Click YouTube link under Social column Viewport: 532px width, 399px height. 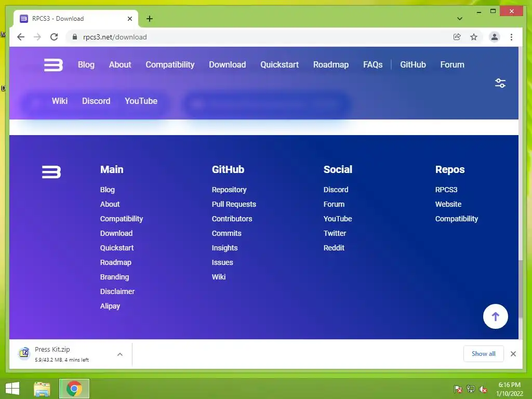[x=338, y=219]
